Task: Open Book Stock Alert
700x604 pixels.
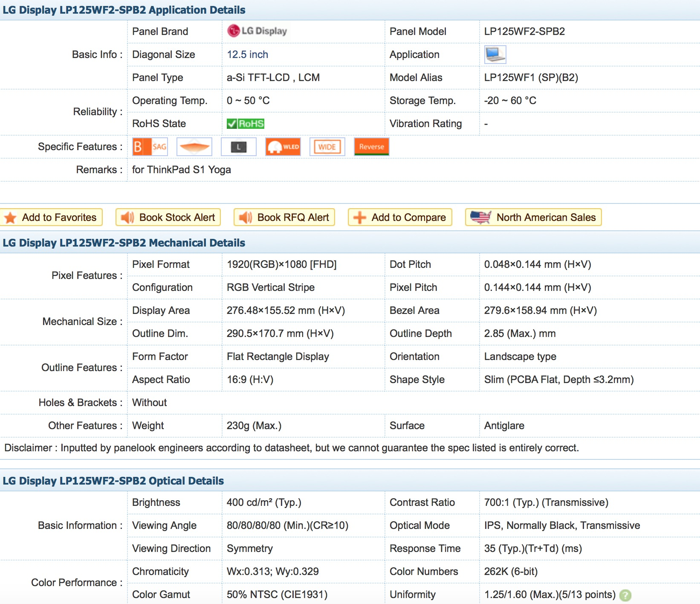Action: 168,217
